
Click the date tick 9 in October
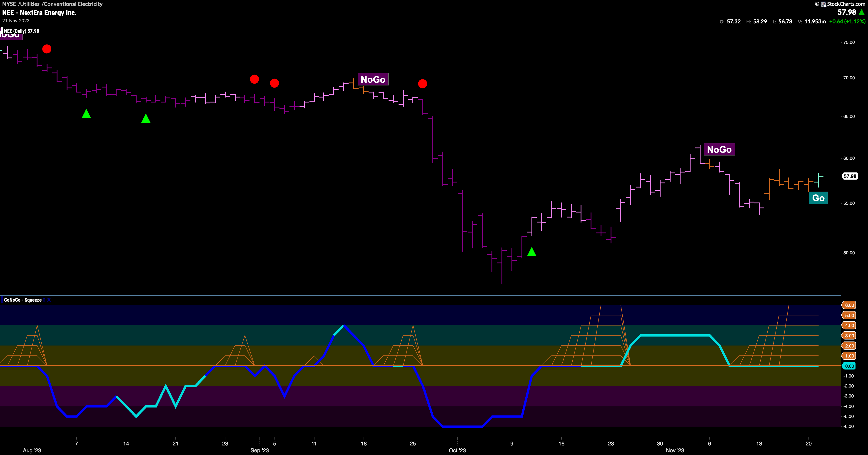pos(512,444)
